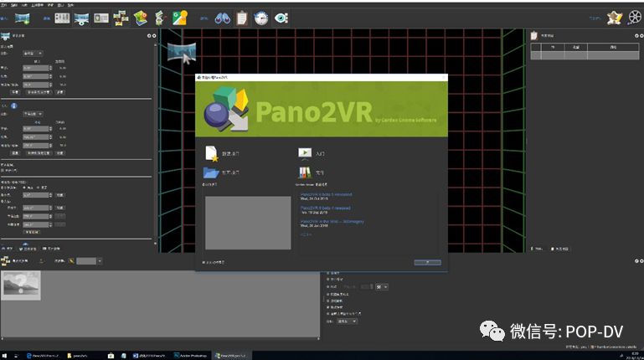This screenshot has width=644, height=360.
Task: Click the Tour Browser panel icon
Action: click(x=5, y=260)
